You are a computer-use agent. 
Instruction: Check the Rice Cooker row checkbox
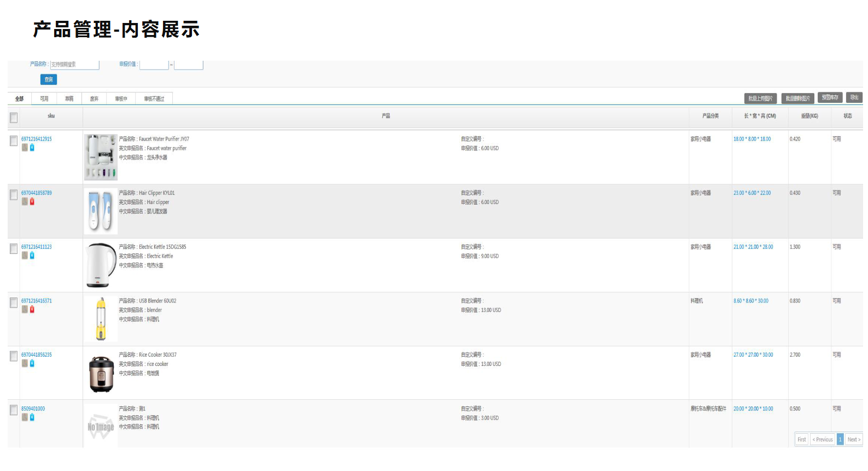(14, 357)
